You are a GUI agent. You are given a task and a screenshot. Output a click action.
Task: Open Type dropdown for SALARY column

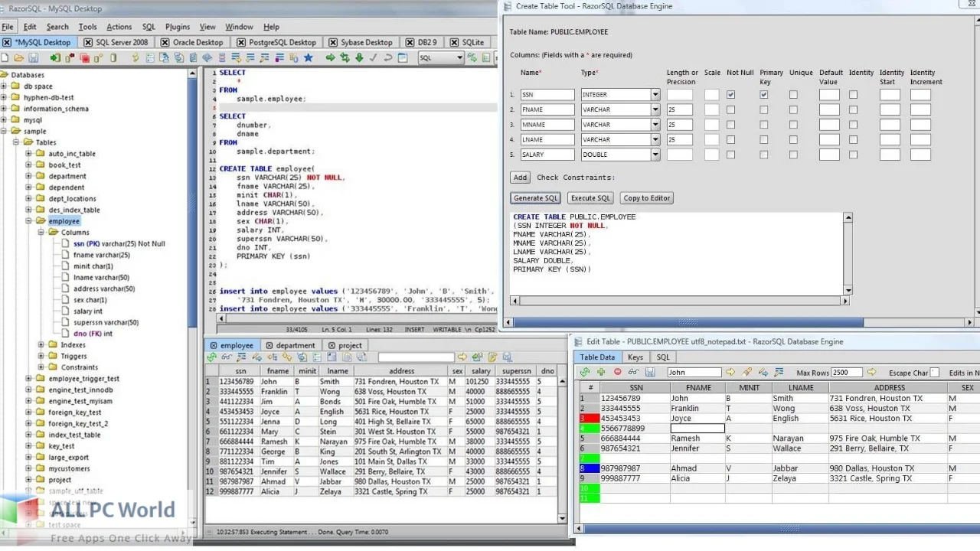click(x=655, y=155)
